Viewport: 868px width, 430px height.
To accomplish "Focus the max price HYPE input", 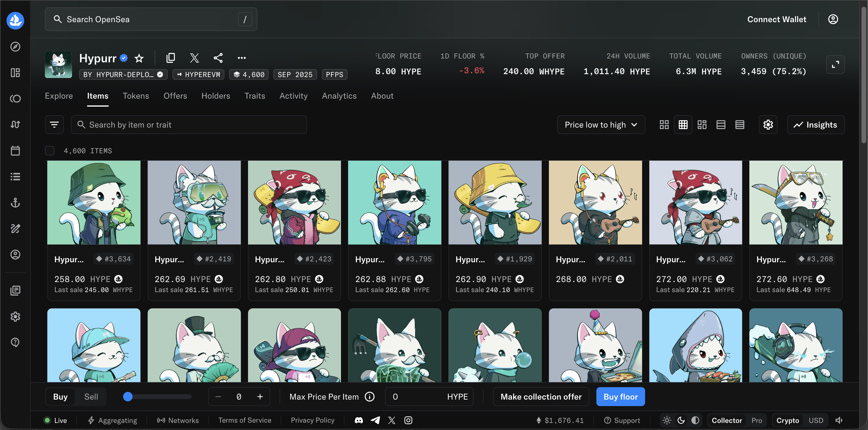I will (429, 397).
